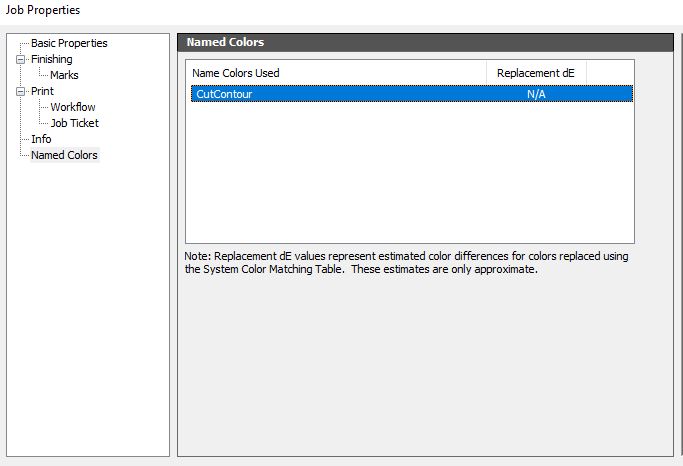Click the Replacement dE note text
683x466 pixels.
(x=406, y=263)
